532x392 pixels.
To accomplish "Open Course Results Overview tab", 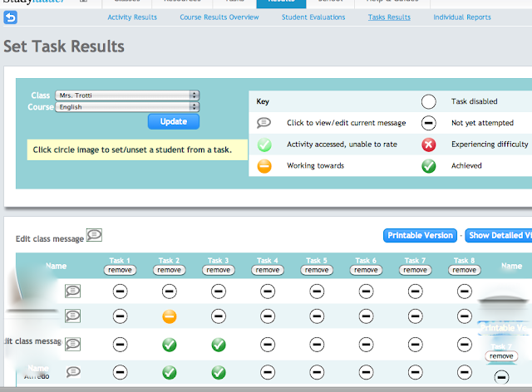I will [219, 17].
